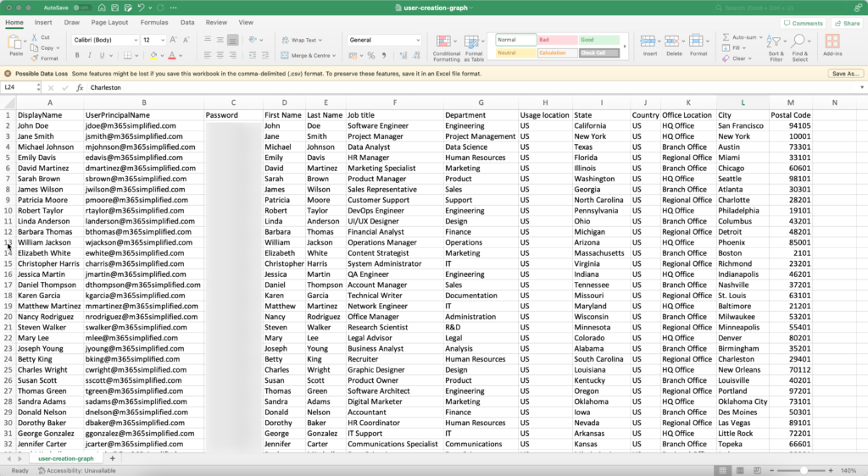Click the Share button
Screen dimensions: 868x476
point(847,23)
